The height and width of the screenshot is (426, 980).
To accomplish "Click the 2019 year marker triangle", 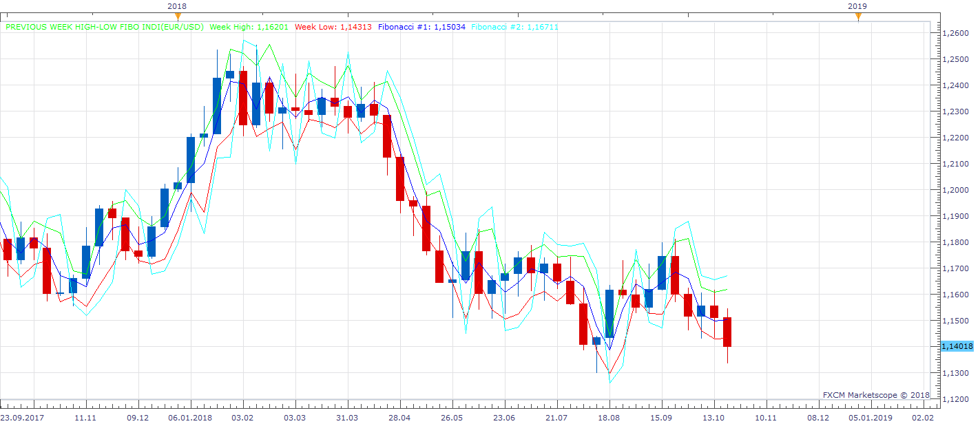I will pyautogui.click(x=857, y=17).
